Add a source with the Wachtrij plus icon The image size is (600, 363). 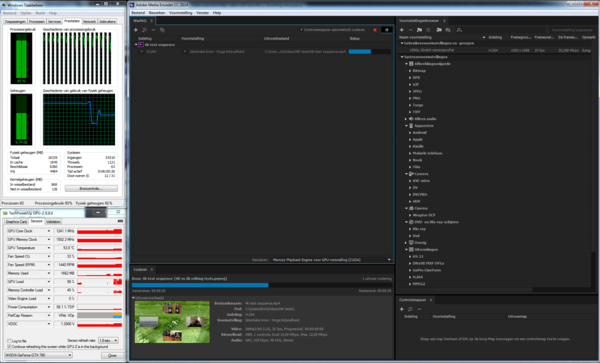135,30
